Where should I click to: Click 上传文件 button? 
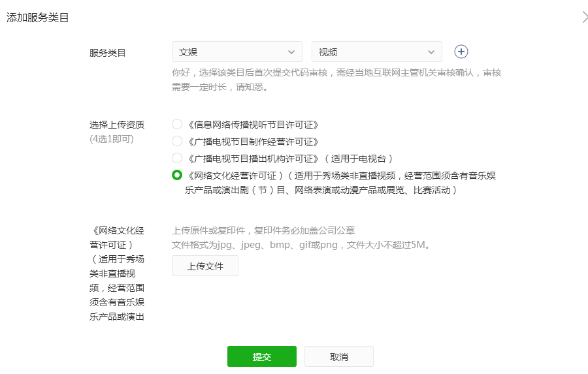click(x=205, y=266)
